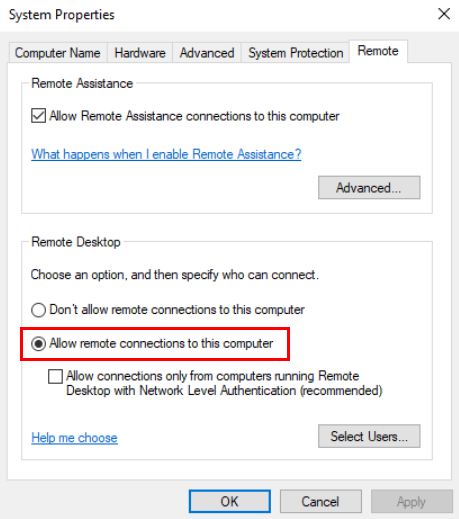459x519 pixels.
Task: Click the 'Choose an option' instruction text
Action: (x=175, y=275)
